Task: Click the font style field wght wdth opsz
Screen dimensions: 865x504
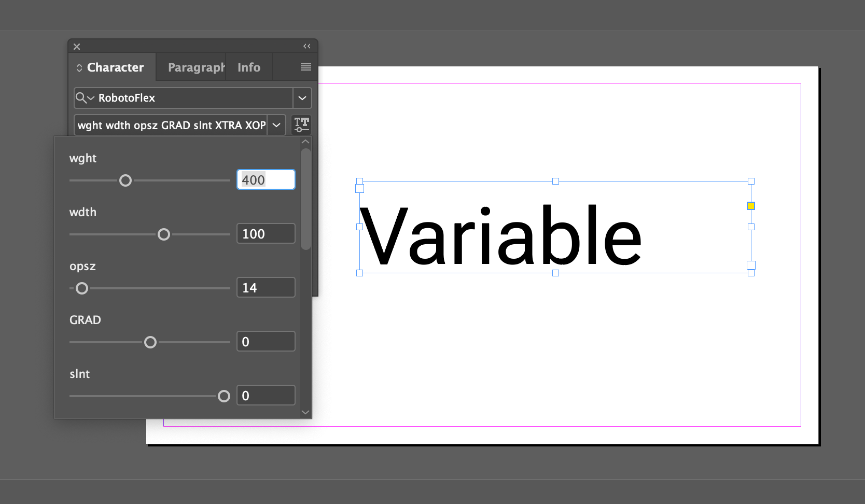Action: click(x=171, y=125)
